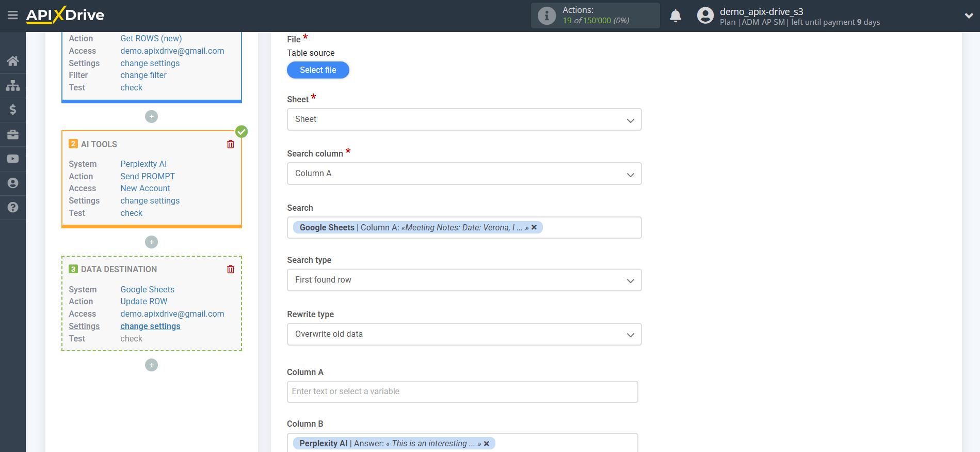
Task: Click the demo_apix-drive_s3 username
Action: [x=761, y=11]
